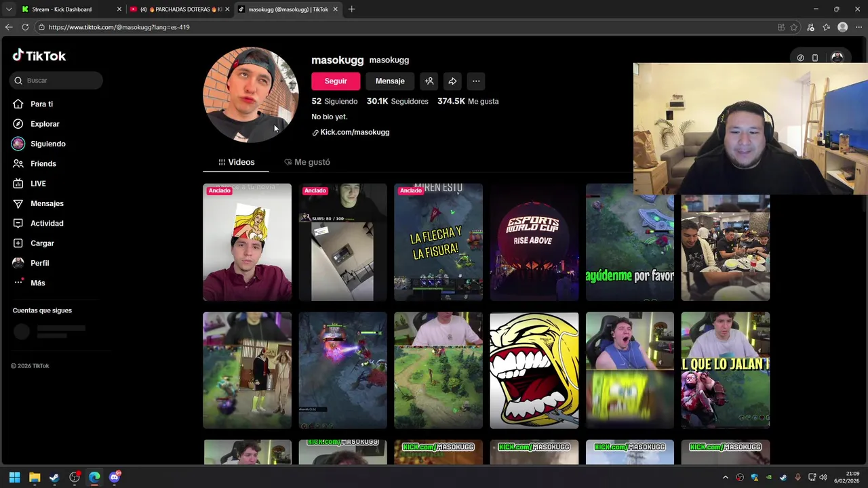Open the screaming SpongeBob reaction video

(630, 370)
